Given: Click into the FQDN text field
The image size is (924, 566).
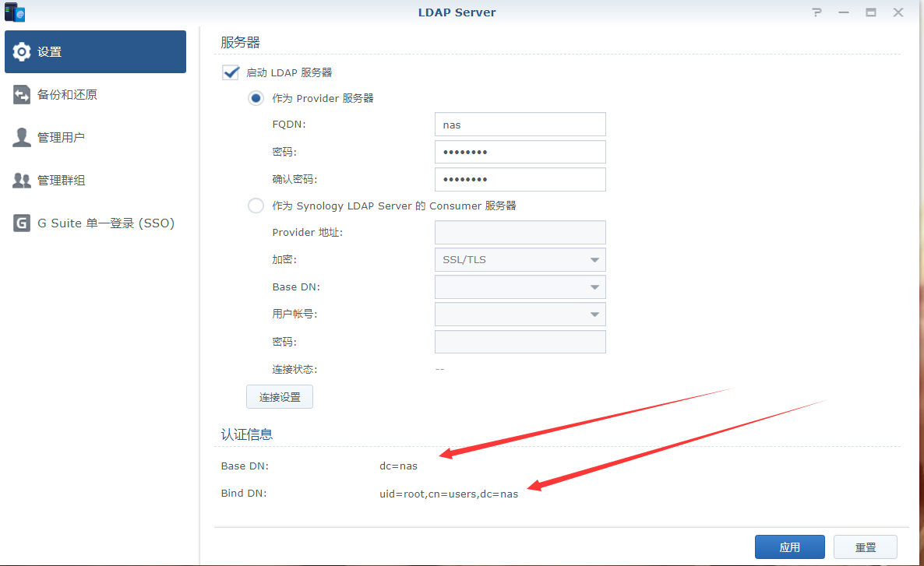Looking at the screenshot, I should [x=520, y=125].
